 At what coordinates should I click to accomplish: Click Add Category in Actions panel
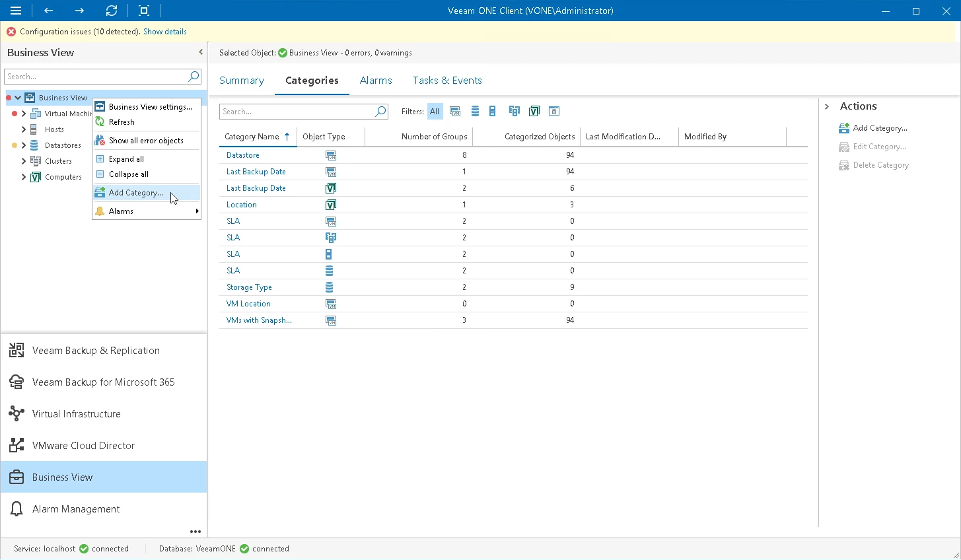880,128
